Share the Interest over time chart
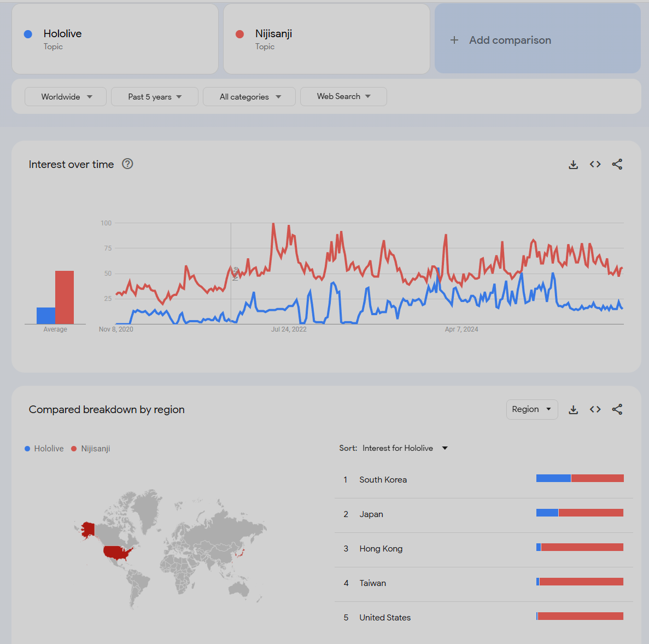Image resolution: width=649 pixels, height=644 pixels. coord(617,164)
